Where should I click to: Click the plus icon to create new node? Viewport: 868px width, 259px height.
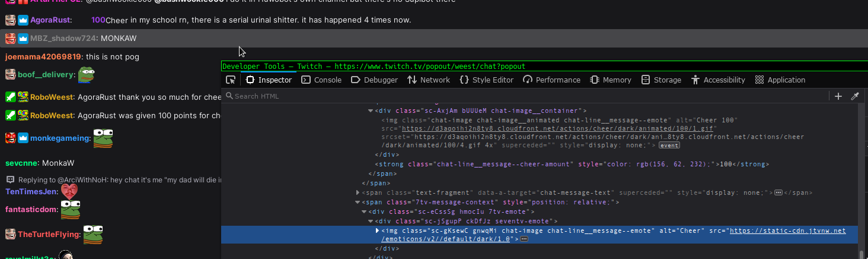(x=838, y=96)
